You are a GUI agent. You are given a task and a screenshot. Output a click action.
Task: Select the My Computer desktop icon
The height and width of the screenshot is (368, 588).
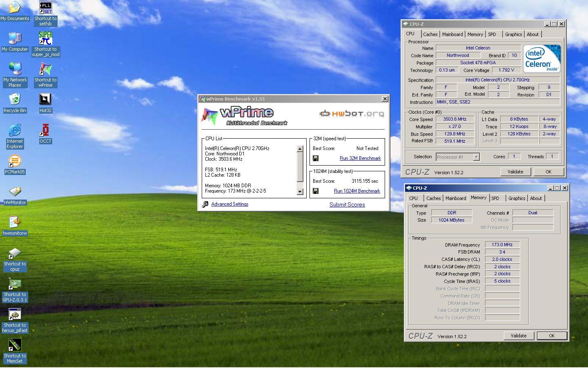click(x=15, y=42)
